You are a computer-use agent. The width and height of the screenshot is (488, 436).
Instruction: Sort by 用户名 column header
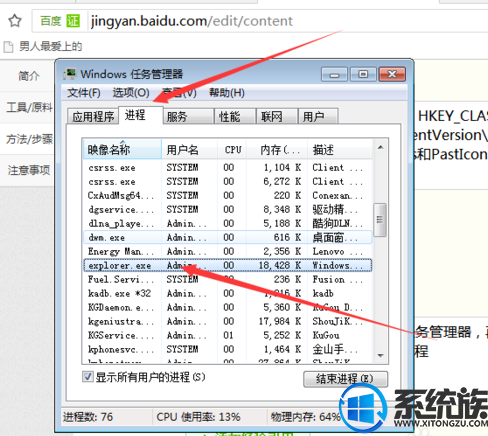[x=190, y=150]
